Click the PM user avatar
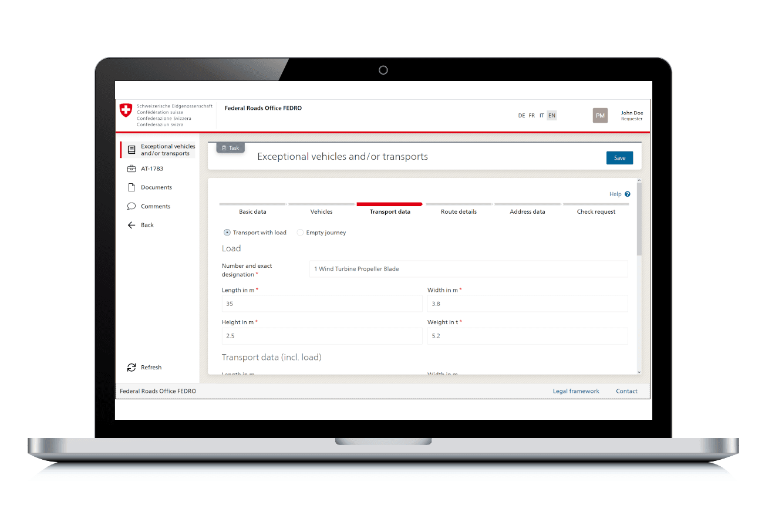Screen dimensions: 765x532 (x=600, y=116)
